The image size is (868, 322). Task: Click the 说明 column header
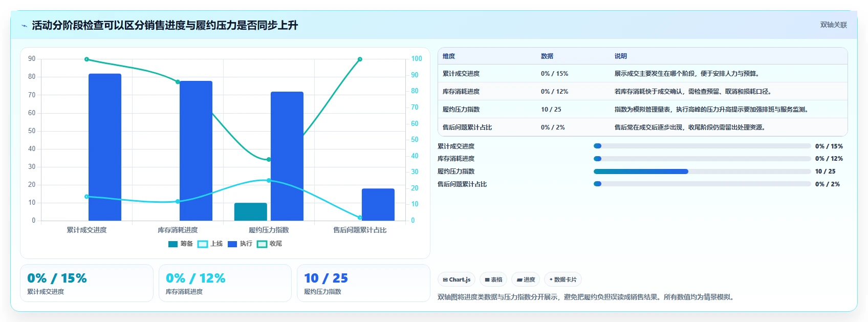(x=621, y=56)
